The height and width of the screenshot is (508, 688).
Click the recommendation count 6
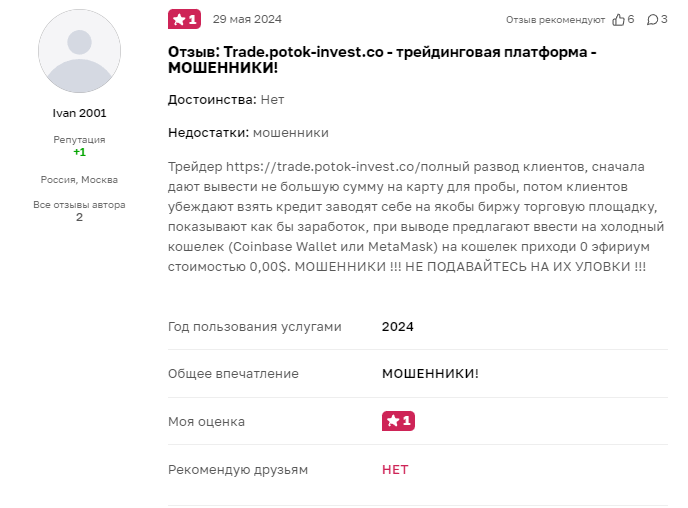coord(631,19)
